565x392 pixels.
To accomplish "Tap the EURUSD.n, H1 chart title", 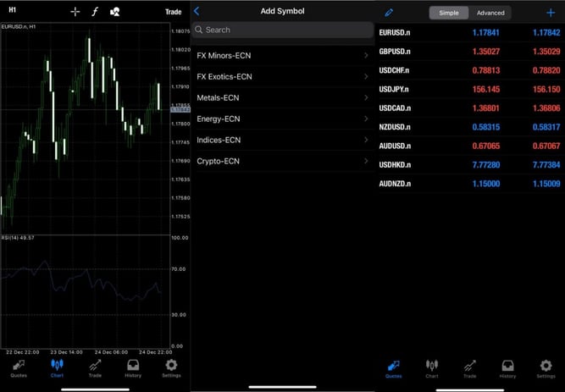I will [x=19, y=26].
